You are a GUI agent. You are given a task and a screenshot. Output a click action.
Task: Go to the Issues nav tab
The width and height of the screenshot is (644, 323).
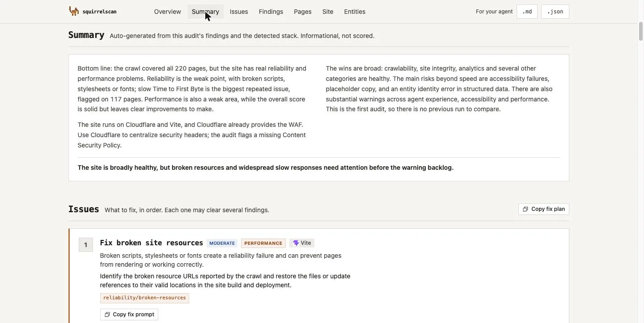[239, 12]
